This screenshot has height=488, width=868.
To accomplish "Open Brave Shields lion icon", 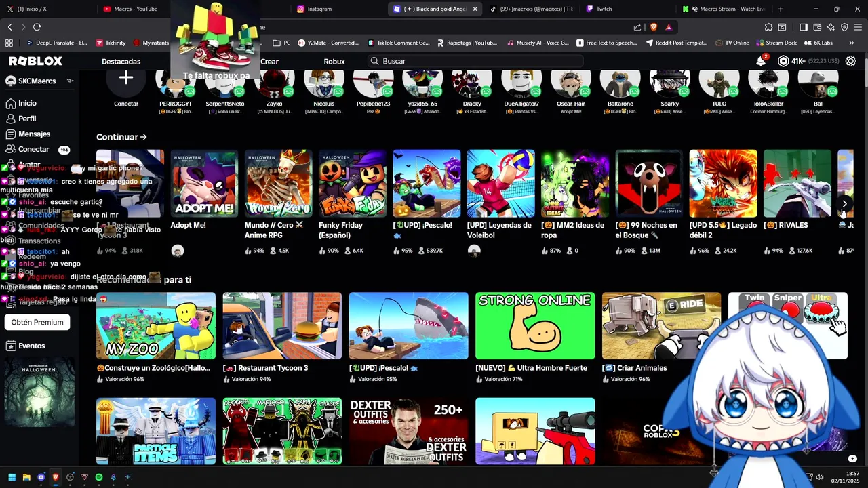I will click(654, 27).
